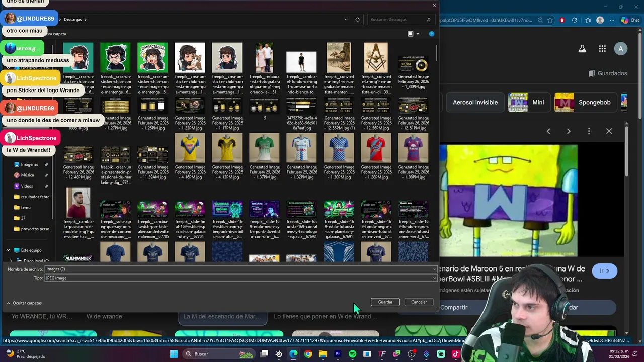Screen dimensions: 644x362
Task: Click the Nombre de archivo text field
Action: [237, 269]
